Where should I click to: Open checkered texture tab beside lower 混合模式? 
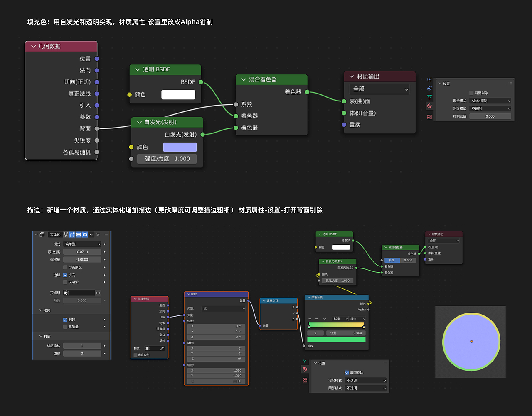[x=305, y=380]
